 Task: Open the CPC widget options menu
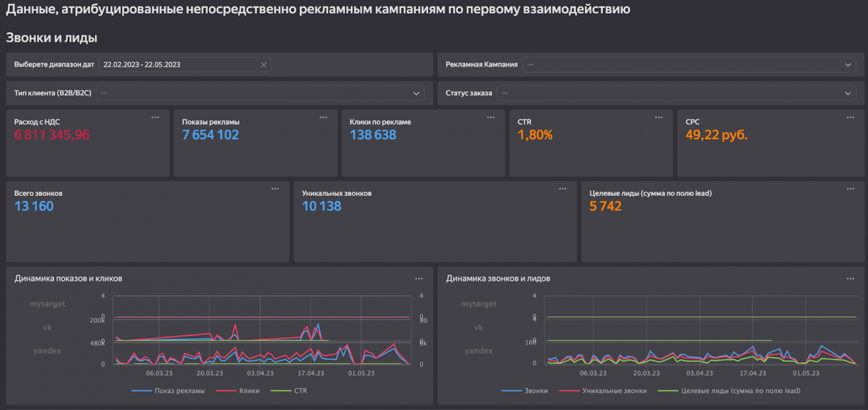click(x=850, y=118)
